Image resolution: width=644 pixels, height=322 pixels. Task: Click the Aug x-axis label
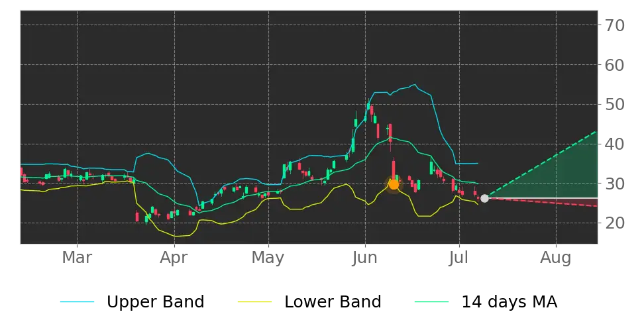point(556,258)
